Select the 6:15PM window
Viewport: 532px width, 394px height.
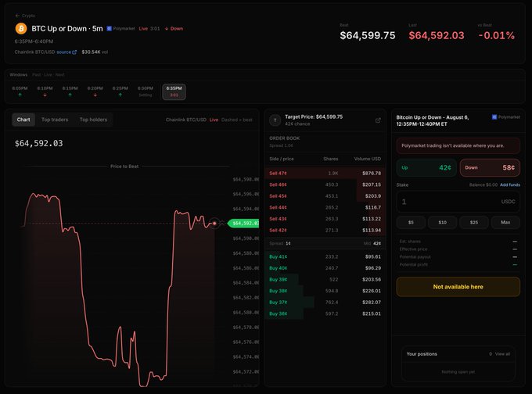pos(70,91)
